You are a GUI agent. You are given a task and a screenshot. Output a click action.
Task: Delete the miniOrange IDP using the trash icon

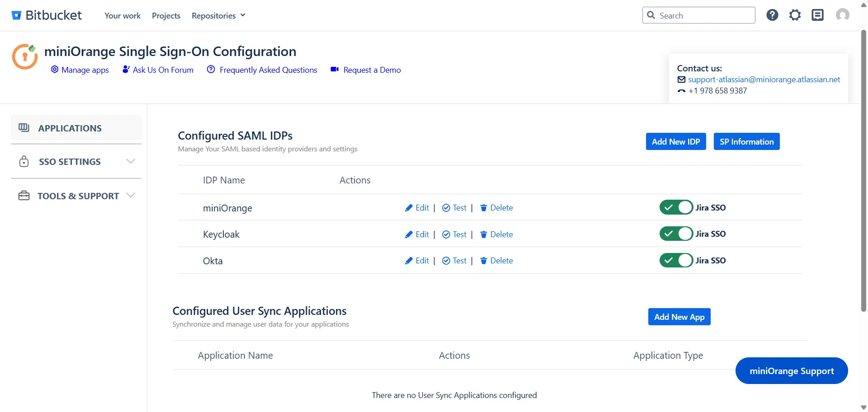click(x=484, y=208)
